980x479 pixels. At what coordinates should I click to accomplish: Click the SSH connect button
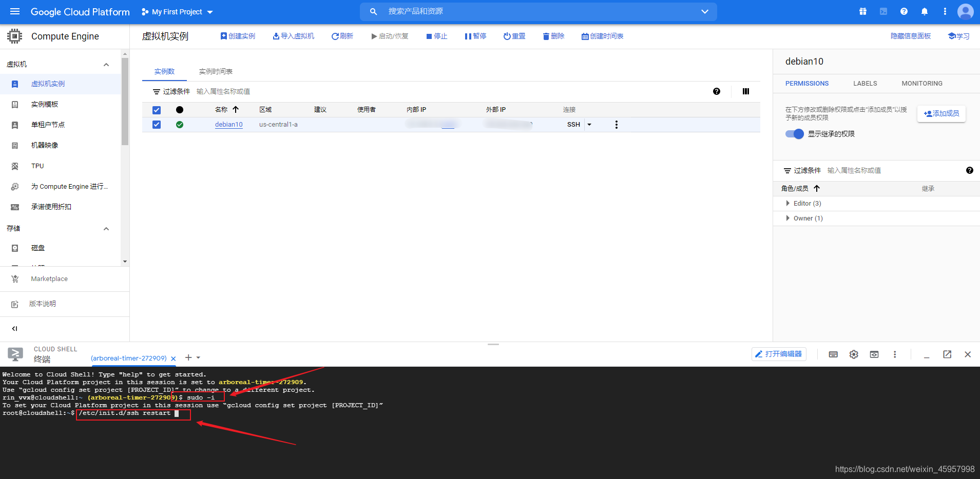[x=573, y=125]
